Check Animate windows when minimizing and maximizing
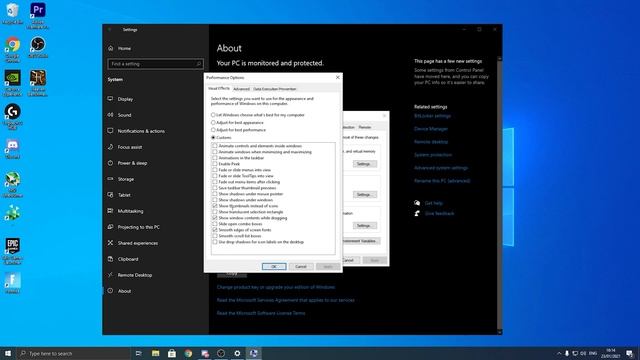 (x=215, y=152)
